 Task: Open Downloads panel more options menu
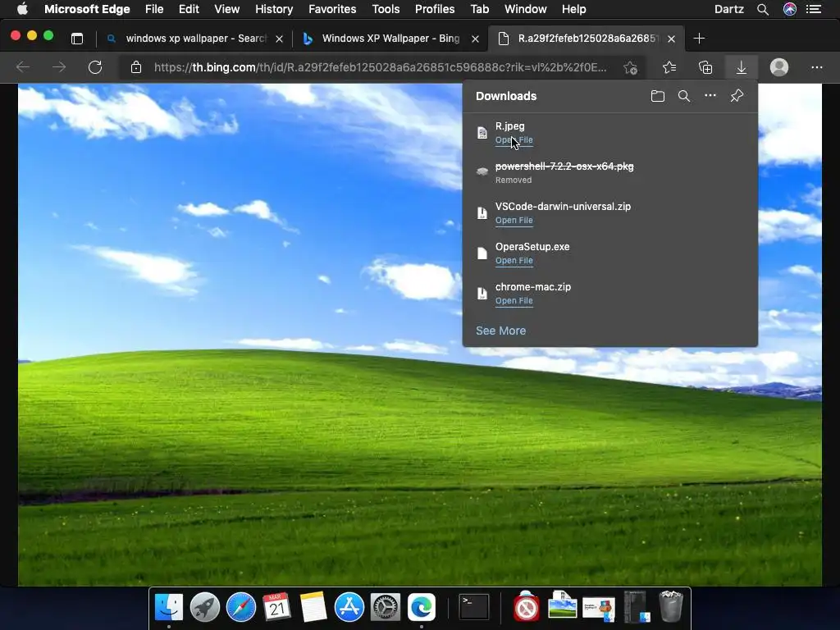[x=710, y=96]
